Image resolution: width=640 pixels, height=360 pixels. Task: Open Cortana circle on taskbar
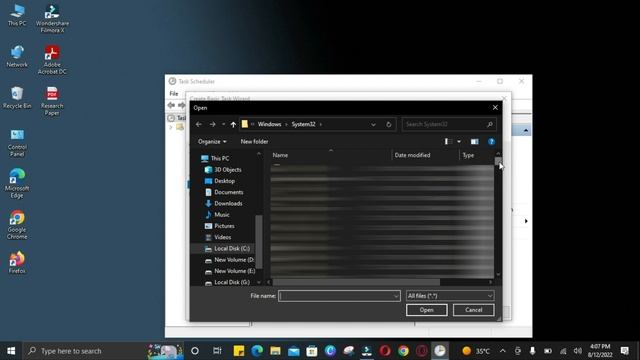tap(195, 351)
